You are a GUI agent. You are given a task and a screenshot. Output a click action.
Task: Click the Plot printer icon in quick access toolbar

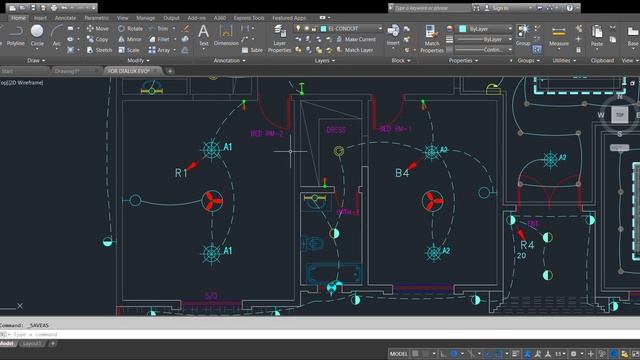click(53, 8)
